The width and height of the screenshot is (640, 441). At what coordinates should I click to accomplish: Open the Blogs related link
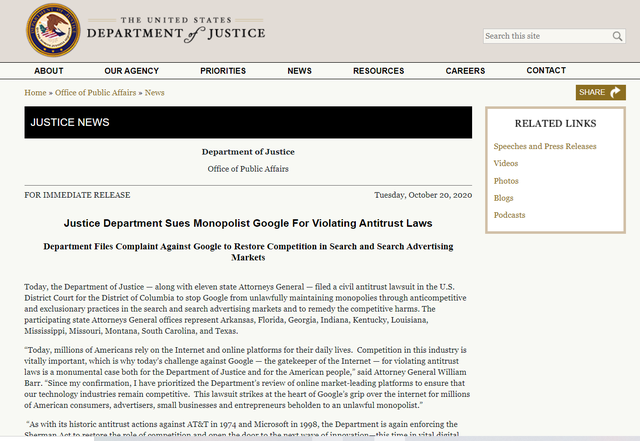[503, 198]
